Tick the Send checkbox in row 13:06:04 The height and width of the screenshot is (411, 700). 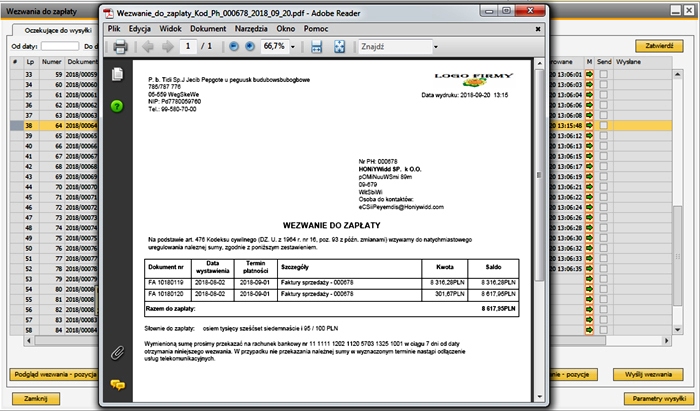(x=603, y=95)
